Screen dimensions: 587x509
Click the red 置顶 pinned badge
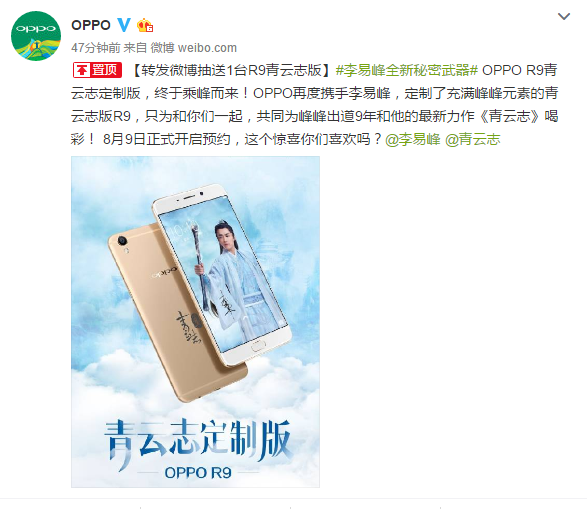point(97,70)
